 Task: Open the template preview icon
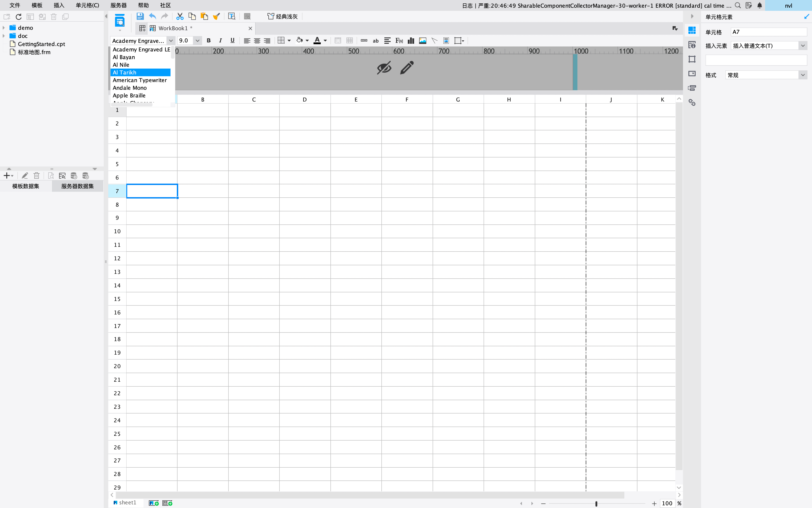click(231, 16)
